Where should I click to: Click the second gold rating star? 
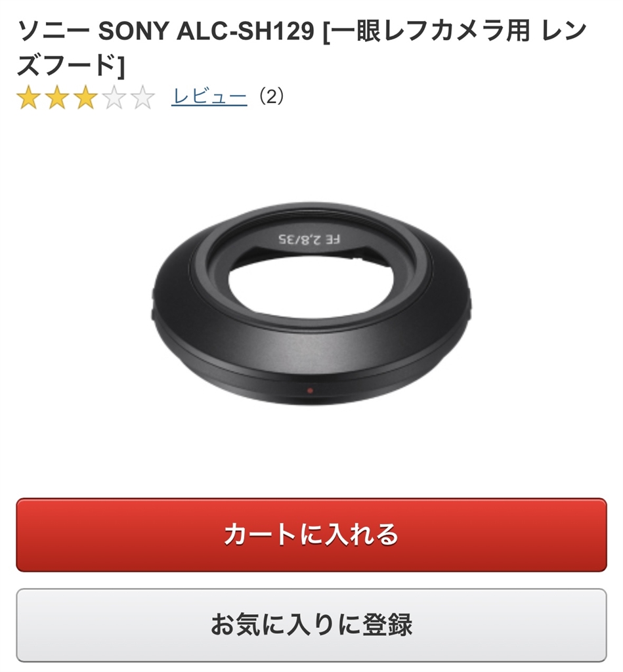coord(57,97)
